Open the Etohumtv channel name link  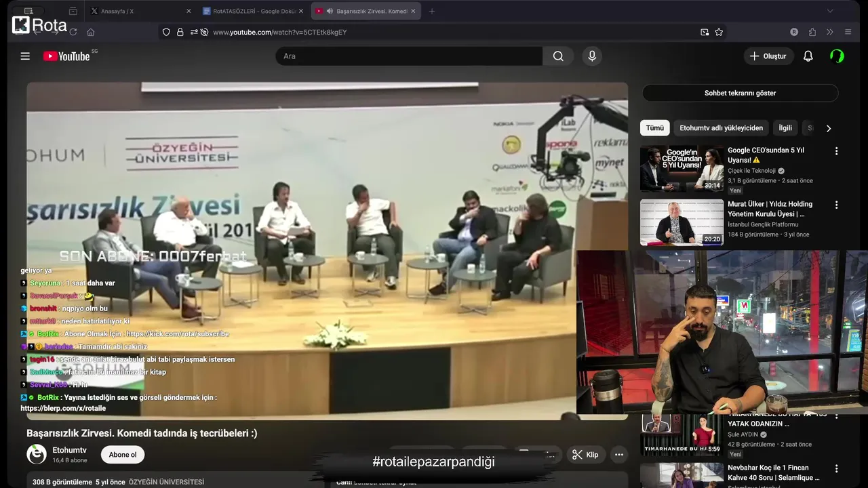point(70,450)
